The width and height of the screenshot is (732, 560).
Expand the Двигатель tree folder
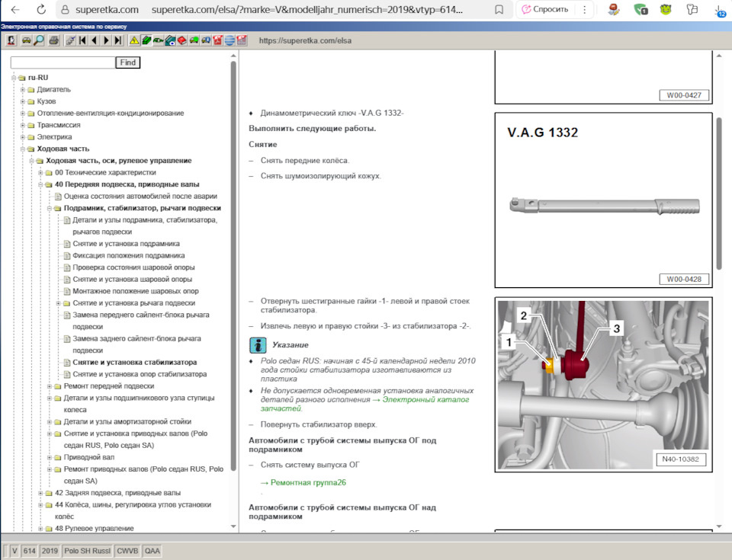point(22,90)
